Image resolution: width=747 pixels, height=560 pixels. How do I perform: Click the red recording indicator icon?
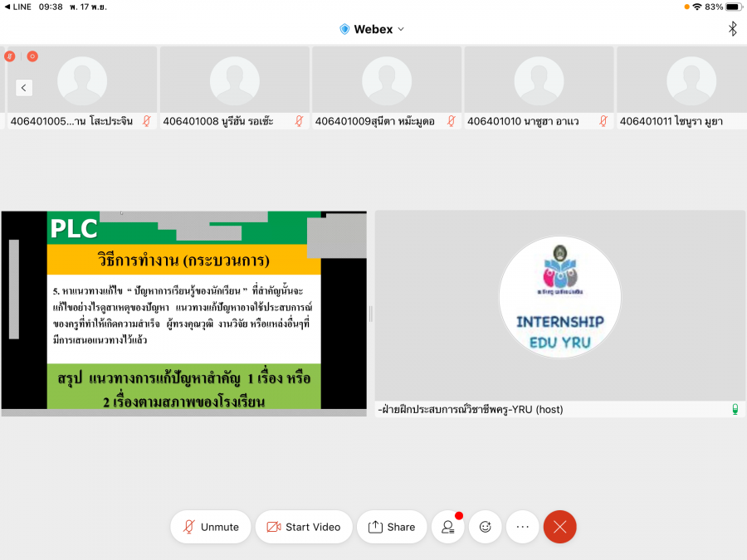coord(32,56)
